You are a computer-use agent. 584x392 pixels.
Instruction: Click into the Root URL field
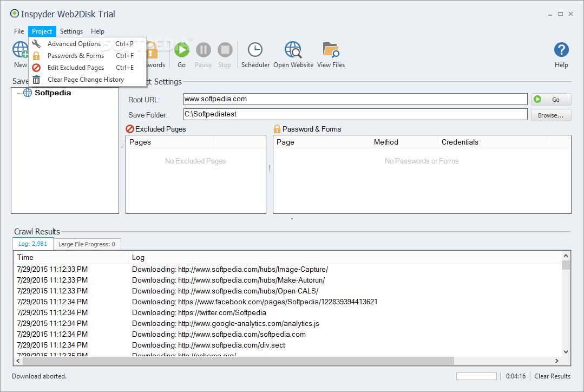pos(355,99)
